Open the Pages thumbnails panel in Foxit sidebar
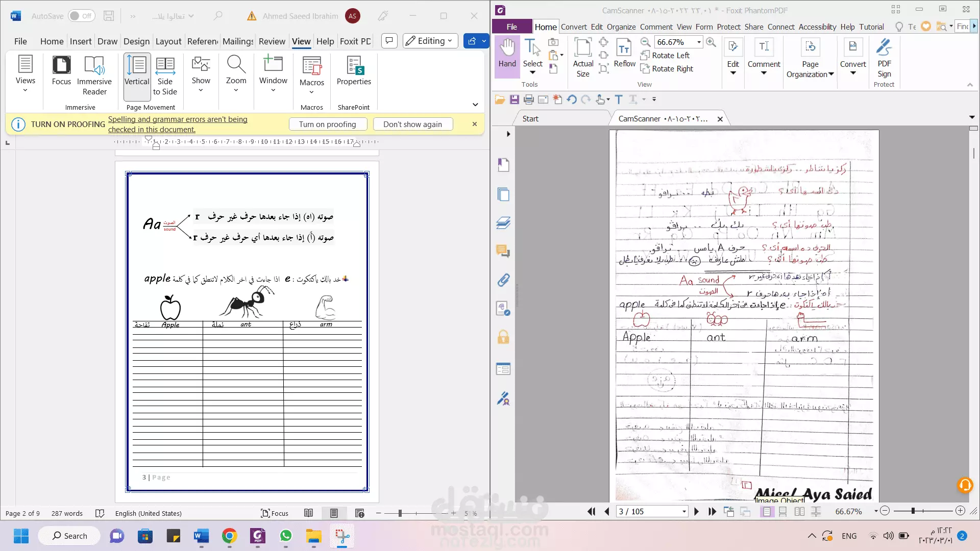Screen dimensions: 980x551 click(503, 194)
